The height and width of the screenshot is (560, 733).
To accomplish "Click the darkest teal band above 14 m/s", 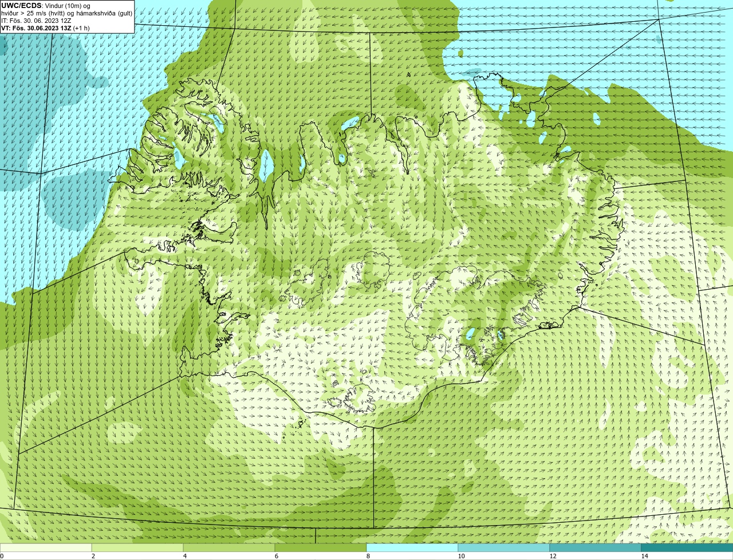I will pos(687,548).
